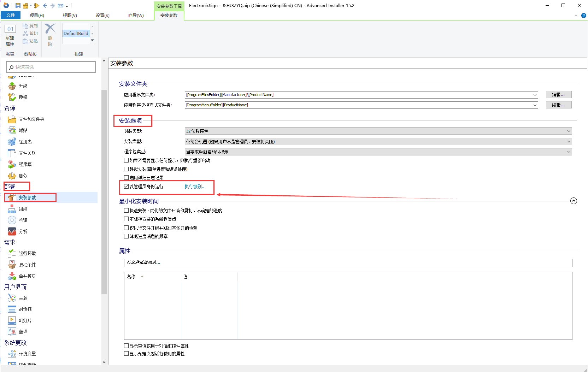Click 编辑... button for shortcut folder
Image resolution: width=588 pixels, height=372 pixels.
(559, 105)
